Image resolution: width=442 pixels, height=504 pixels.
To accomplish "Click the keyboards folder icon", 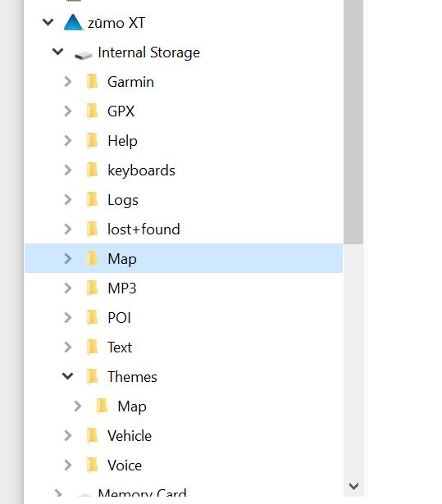I will (93, 170).
